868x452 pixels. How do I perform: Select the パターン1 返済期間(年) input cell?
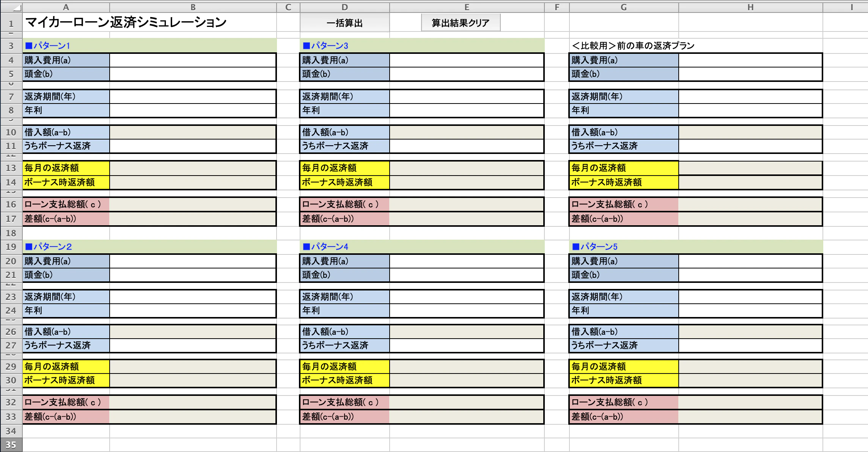coord(193,97)
